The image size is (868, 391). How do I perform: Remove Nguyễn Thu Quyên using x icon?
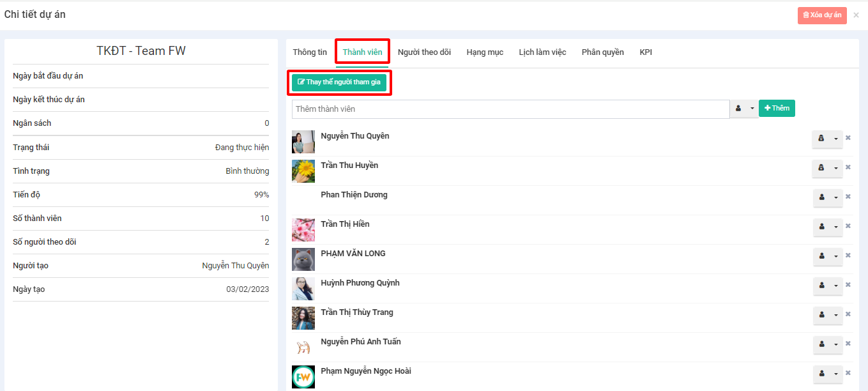pyautogui.click(x=848, y=138)
